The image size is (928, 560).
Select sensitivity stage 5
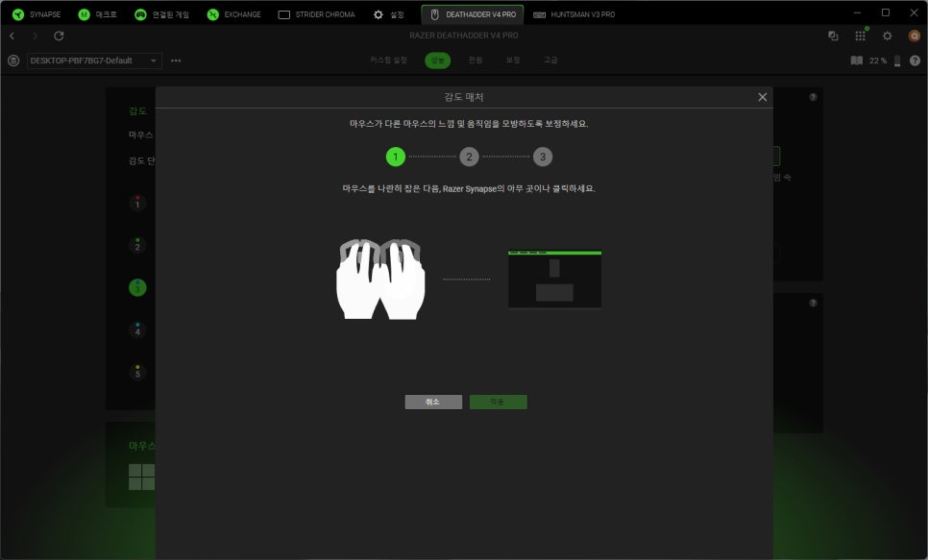pos(137,373)
